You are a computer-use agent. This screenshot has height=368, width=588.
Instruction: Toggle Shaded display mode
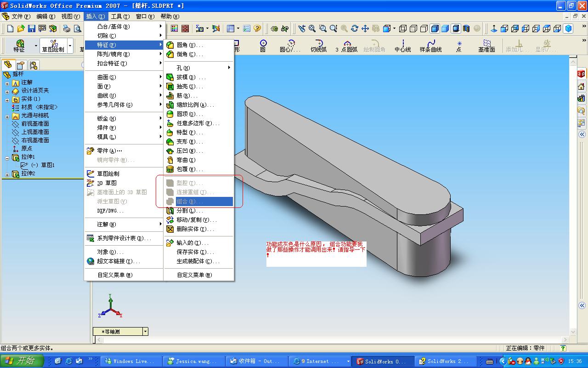[x=445, y=29]
